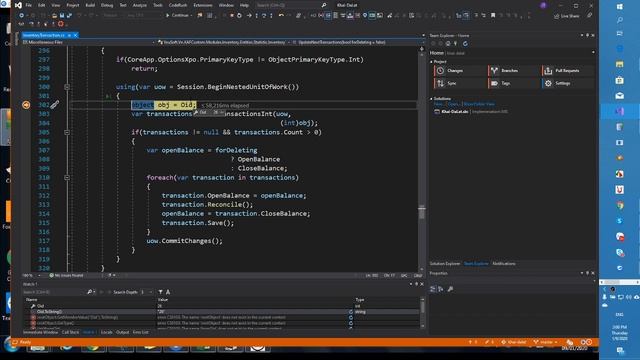
Task: Click the Restart debugging icon
Action: [x=240, y=16]
